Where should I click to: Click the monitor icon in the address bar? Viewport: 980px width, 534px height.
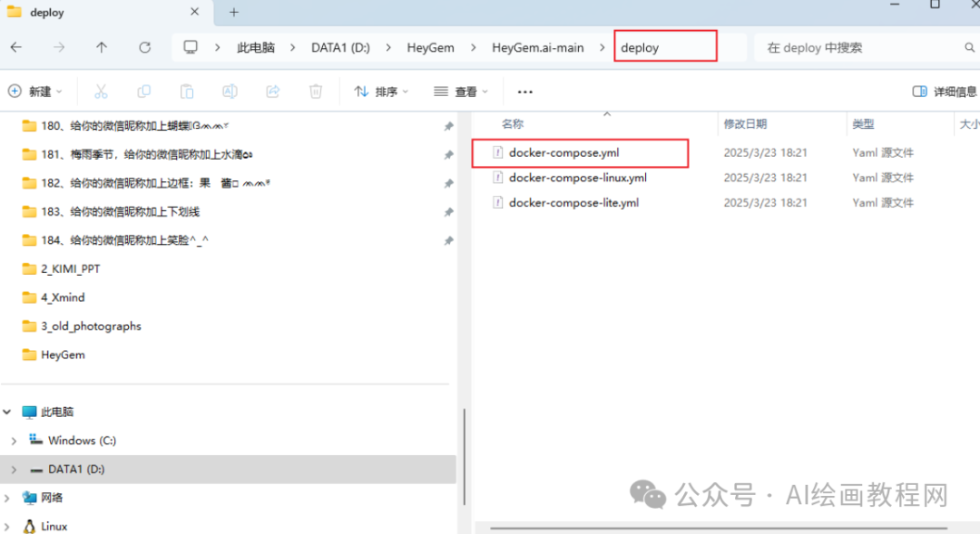coord(191,47)
